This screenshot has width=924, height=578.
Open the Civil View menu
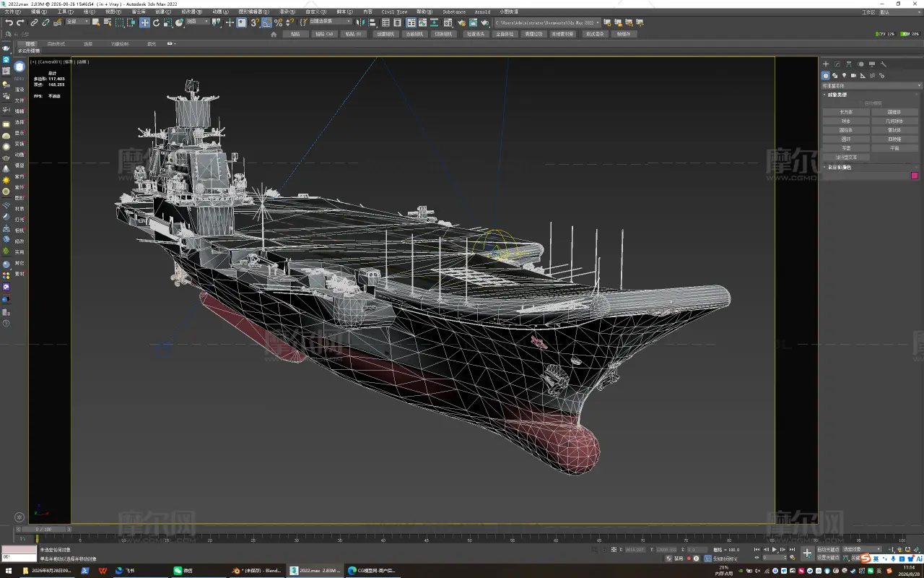[394, 12]
